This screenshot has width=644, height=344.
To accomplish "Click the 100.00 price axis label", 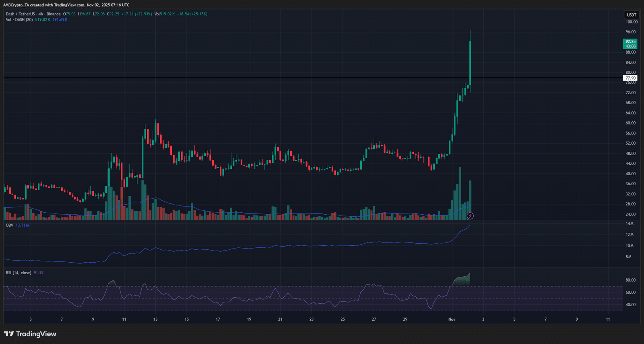I will [632, 22].
